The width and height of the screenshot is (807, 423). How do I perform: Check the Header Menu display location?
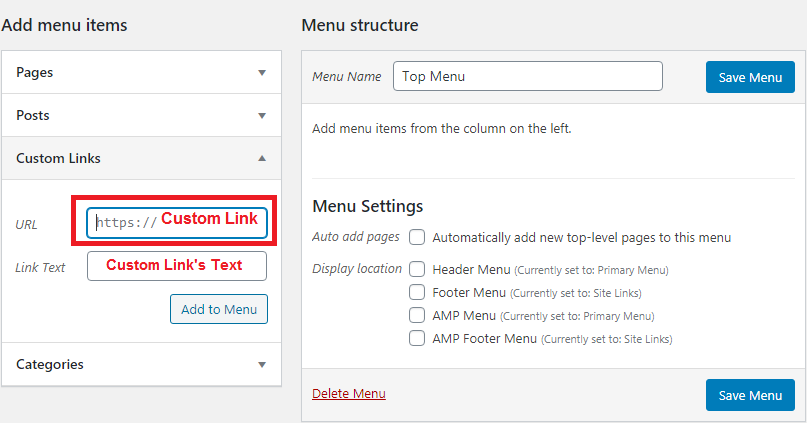point(417,269)
